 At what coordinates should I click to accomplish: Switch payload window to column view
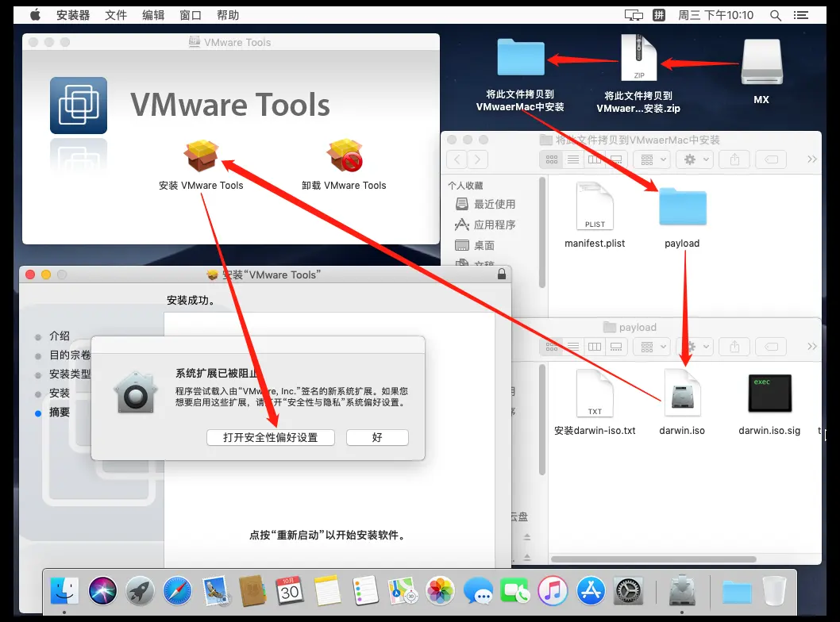595,347
